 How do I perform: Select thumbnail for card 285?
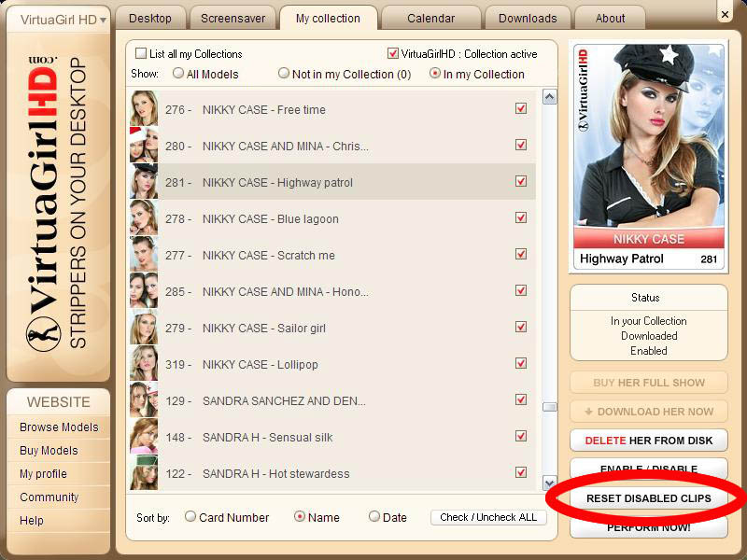tap(144, 290)
